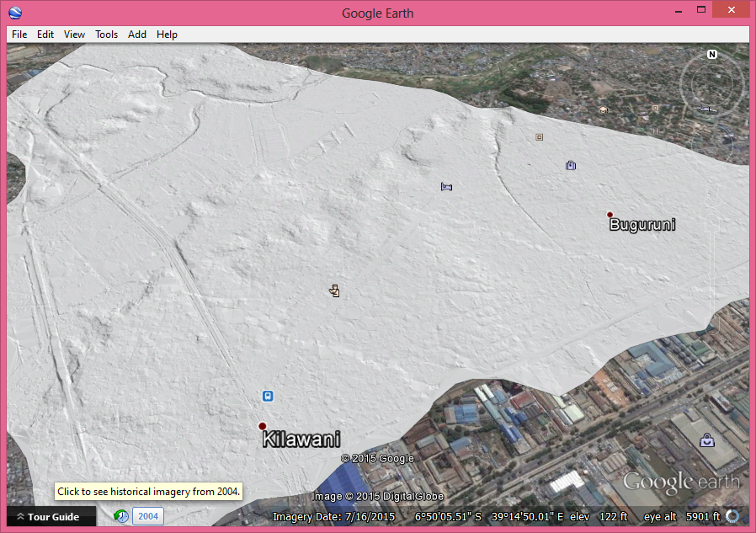Click the Buguruni place label
756x533 pixels.
[642, 225]
